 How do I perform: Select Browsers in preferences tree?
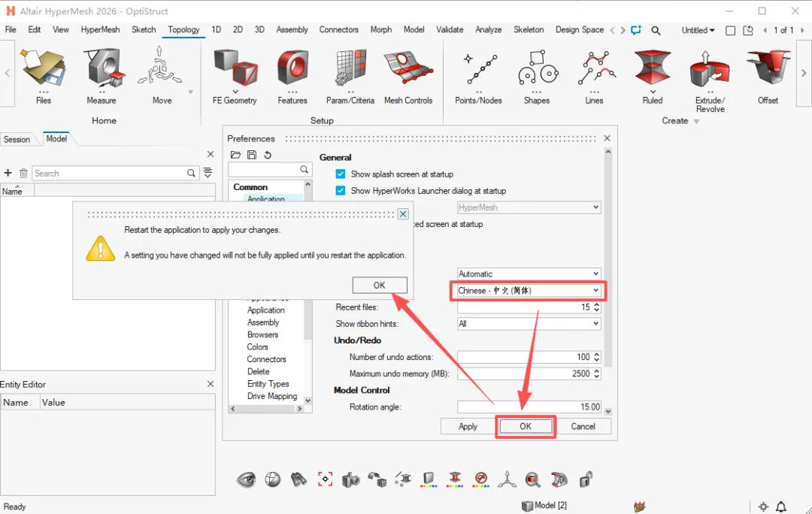click(262, 334)
